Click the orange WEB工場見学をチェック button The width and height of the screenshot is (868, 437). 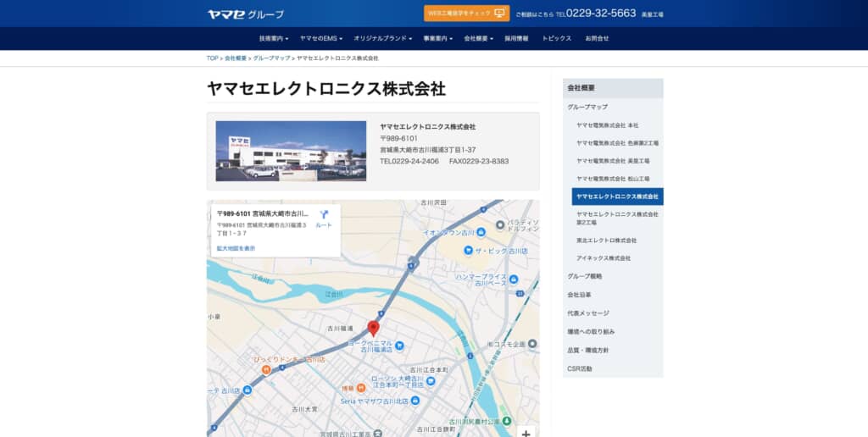pyautogui.click(x=467, y=14)
